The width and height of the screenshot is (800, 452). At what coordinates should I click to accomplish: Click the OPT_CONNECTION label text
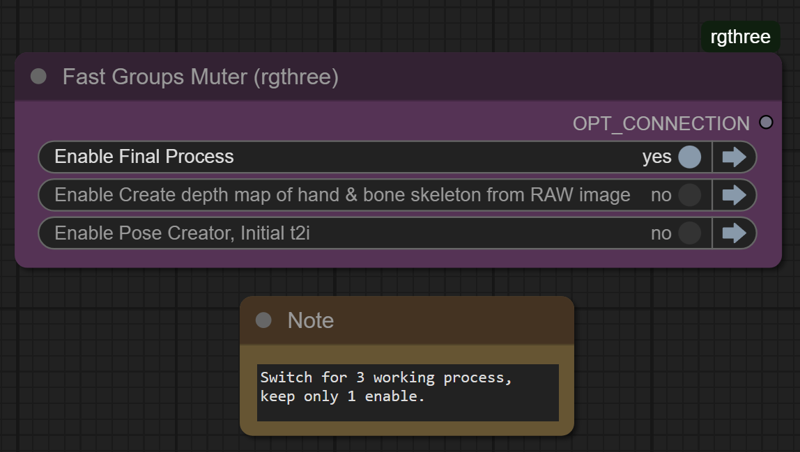(x=661, y=123)
